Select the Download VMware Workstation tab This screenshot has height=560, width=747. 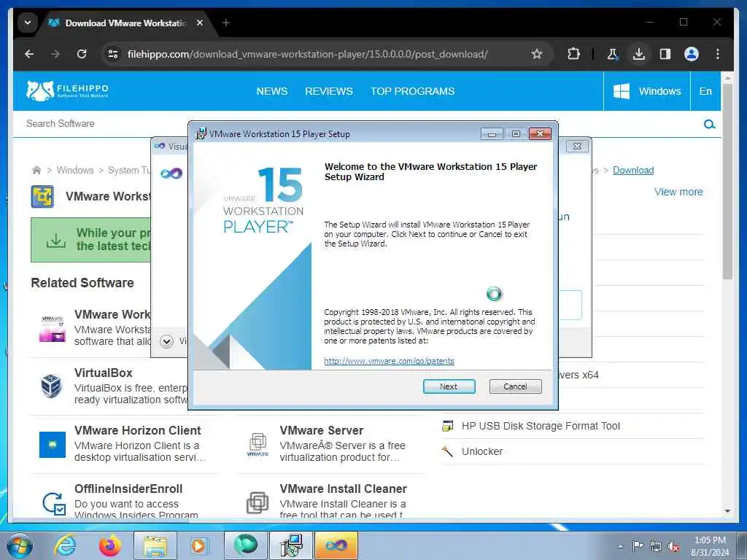(125, 23)
